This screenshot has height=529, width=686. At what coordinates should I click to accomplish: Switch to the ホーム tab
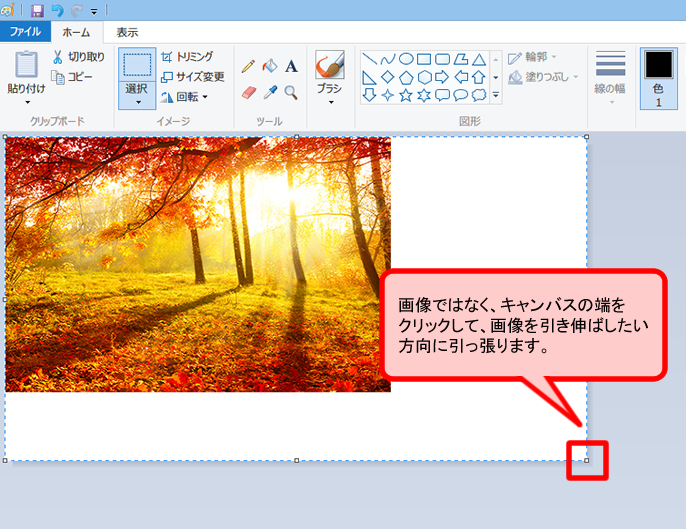click(x=77, y=32)
